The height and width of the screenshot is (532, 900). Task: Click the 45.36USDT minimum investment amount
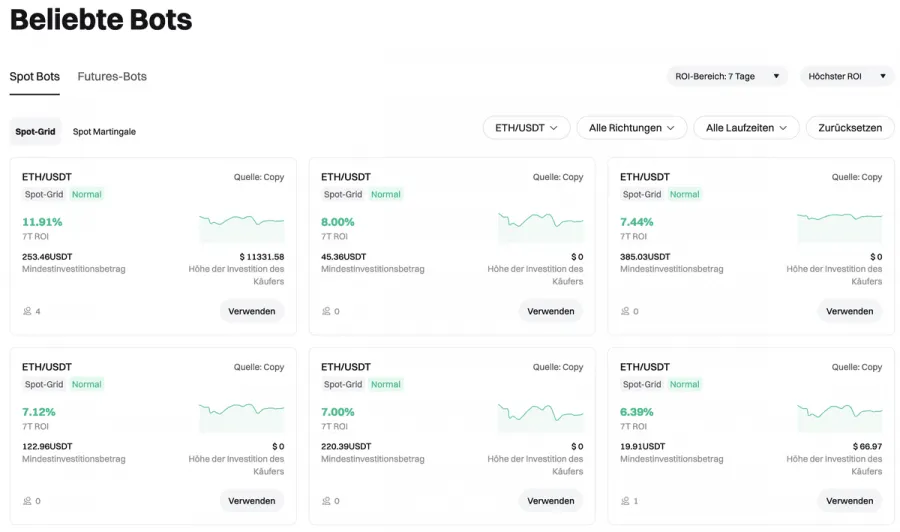343,257
